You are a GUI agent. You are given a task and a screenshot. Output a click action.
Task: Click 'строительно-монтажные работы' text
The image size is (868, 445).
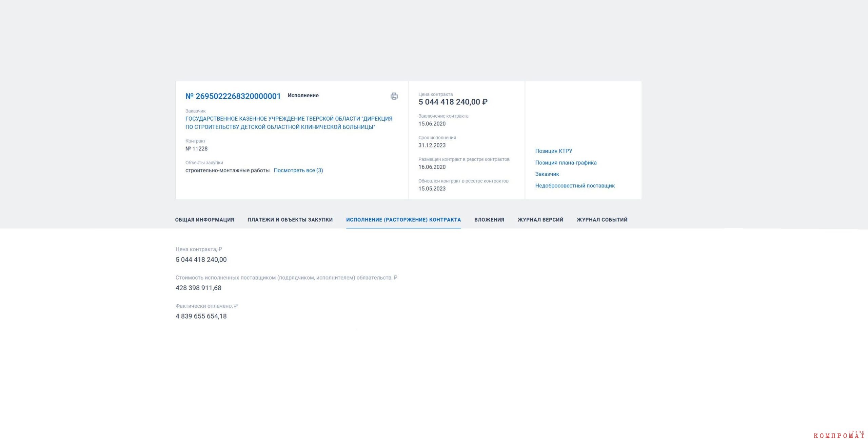click(228, 170)
